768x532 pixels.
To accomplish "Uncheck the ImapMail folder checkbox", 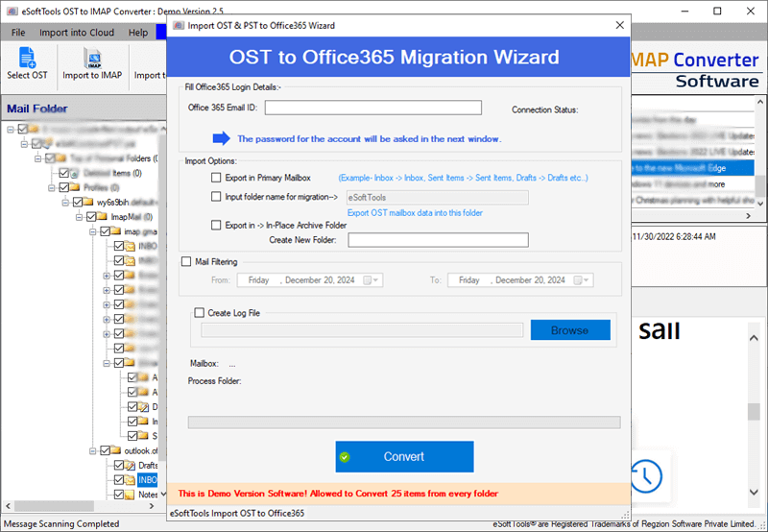I will [91, 216].
